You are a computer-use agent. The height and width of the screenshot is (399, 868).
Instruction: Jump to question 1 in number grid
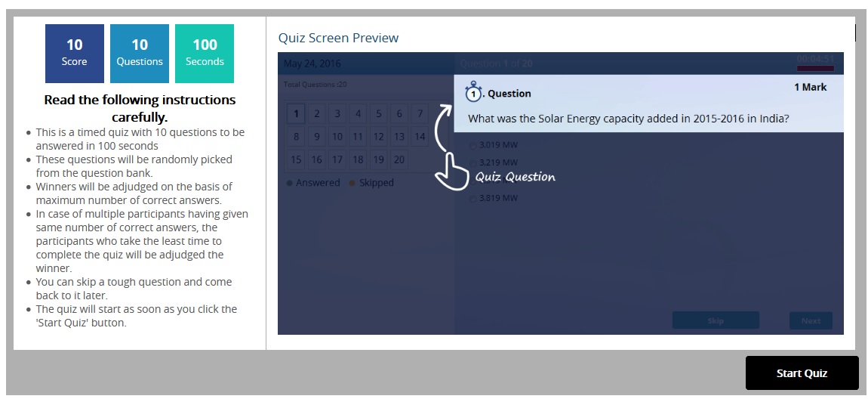296,114
